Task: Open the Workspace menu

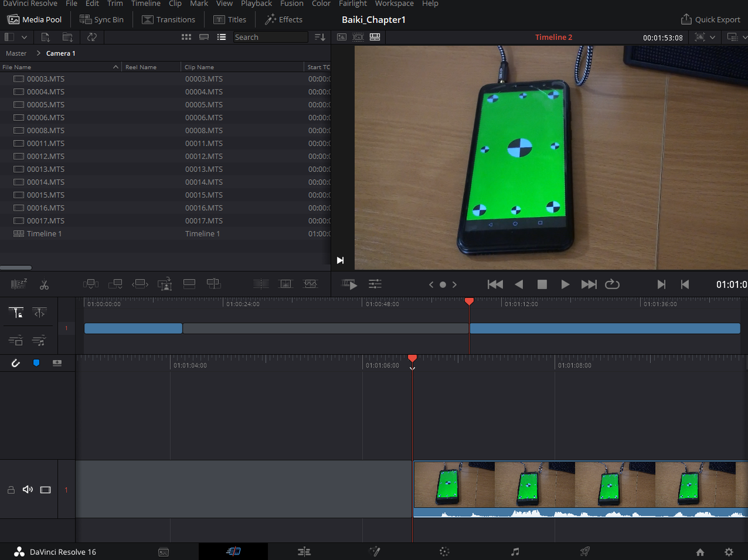Action: coord(394,4)
